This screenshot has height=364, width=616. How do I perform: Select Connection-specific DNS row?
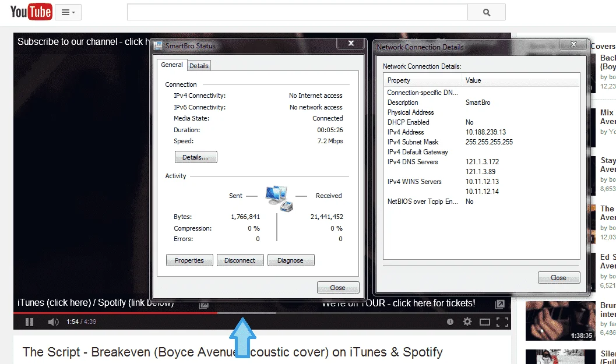pyautogui.click(x=481, y=92)
